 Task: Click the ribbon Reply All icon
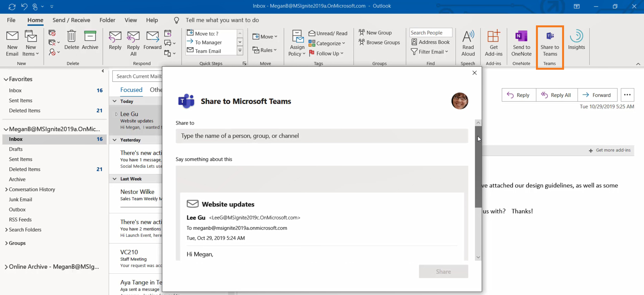click(133, 37)
